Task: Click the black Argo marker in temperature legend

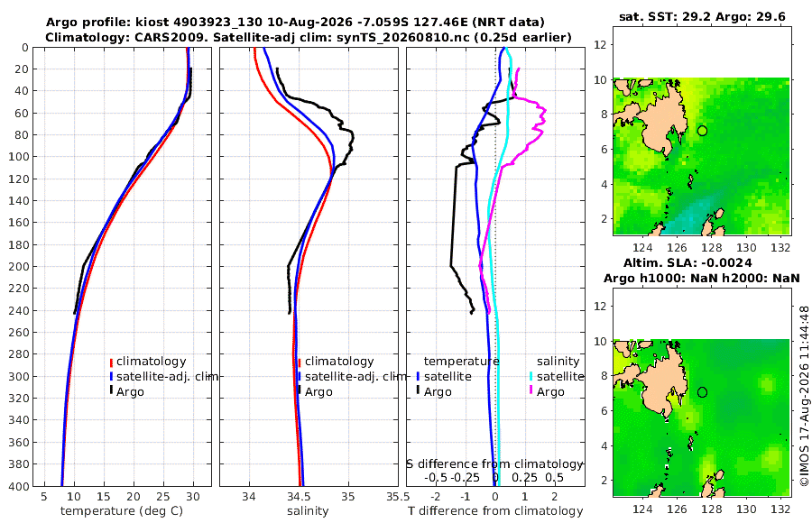Action: coord(111,390)
